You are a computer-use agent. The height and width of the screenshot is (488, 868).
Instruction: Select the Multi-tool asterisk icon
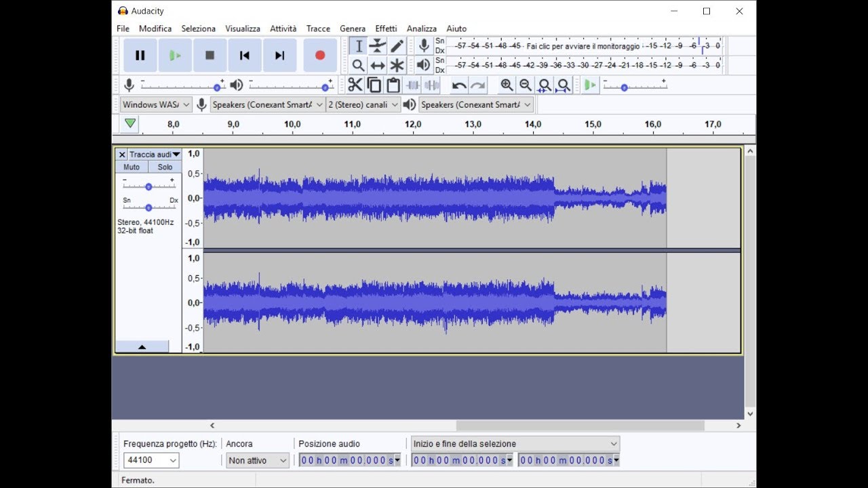click(397, 65)
